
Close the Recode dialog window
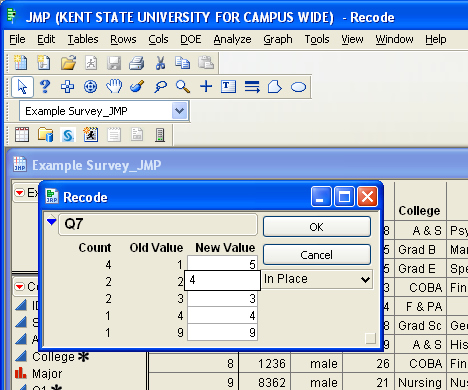pyautogui.click(x=367, y=197)
